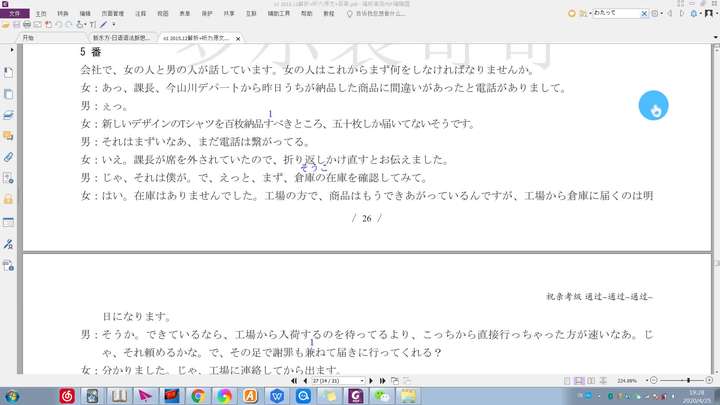
Task: Expand the ribbon collapse arrow at far right
Action: click(x=715, y=37)
